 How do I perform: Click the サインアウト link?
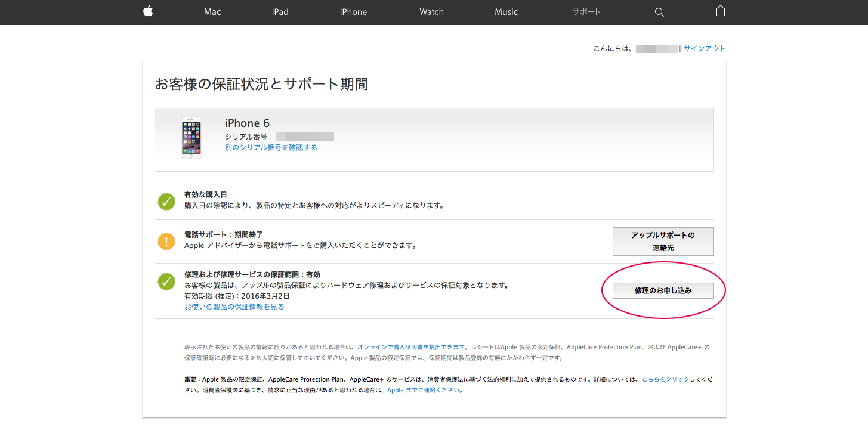pos(705,49)
